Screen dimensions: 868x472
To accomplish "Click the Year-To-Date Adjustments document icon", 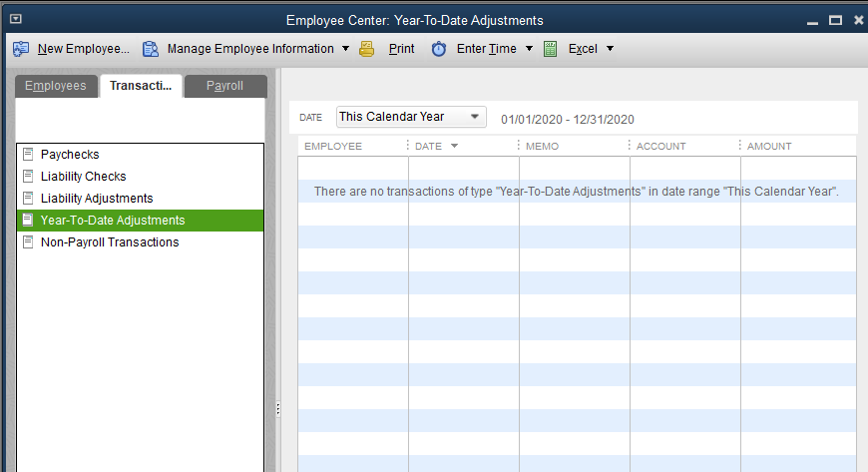I will click(28, 220).
